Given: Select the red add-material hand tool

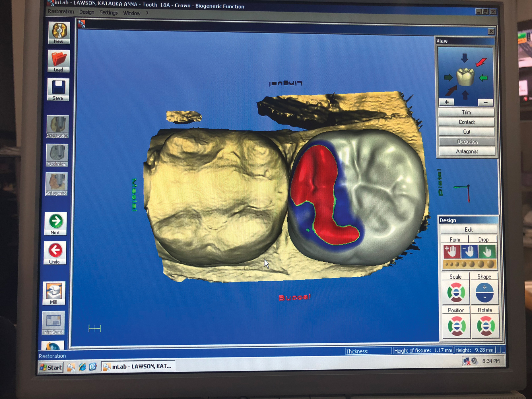Looking at the screenshot, I should pyautogui.click(x=451, y=251).
